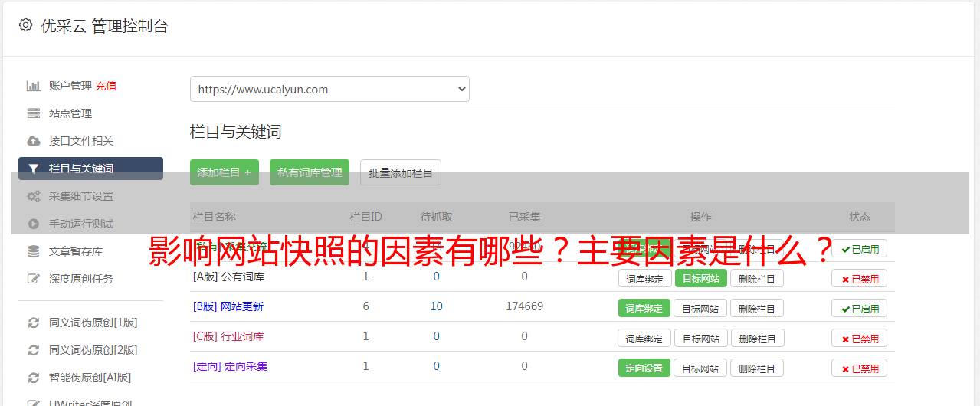Click green 词库绑定 in [B版] 网站更新 row
Image resolution: width=980 pixels, height=406 pixels.
coord(644,309)
